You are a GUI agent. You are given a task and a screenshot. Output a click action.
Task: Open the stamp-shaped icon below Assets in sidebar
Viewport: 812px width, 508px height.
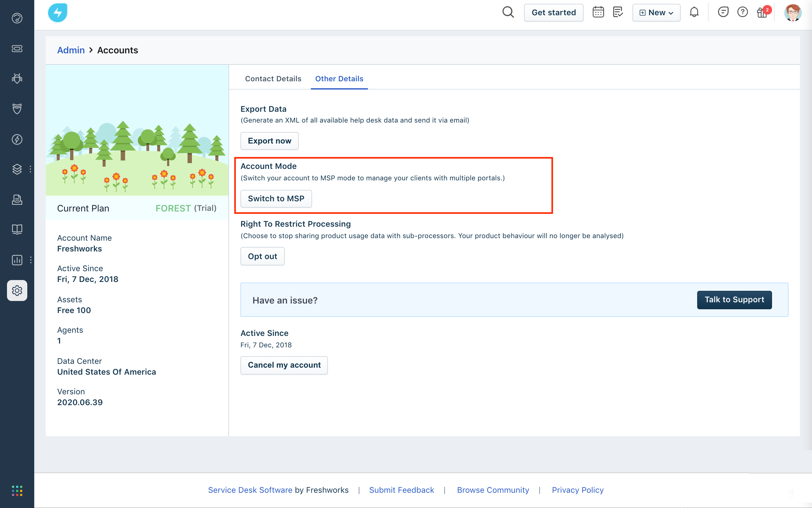tap(17, 200)
